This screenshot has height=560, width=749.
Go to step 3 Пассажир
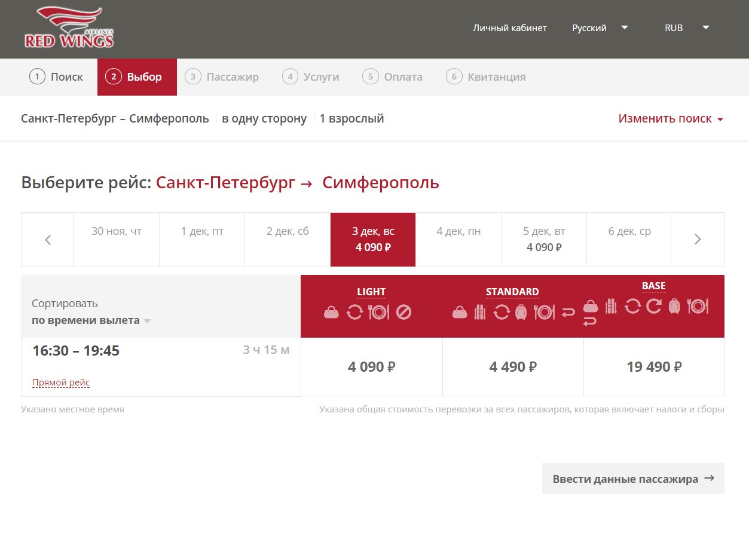[222, 76]
